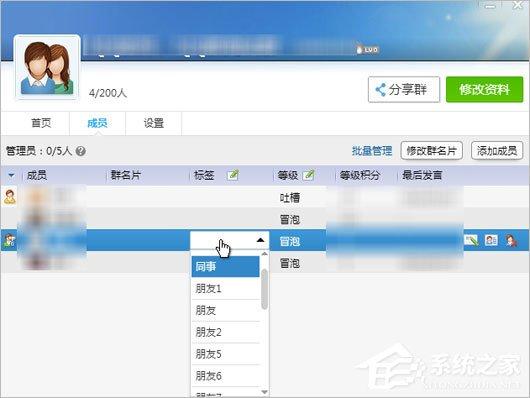Collapse the tag dropdown with the up arrow
Image resolution: width=530 pixels, height=398 pixels.
coord(260,240)
